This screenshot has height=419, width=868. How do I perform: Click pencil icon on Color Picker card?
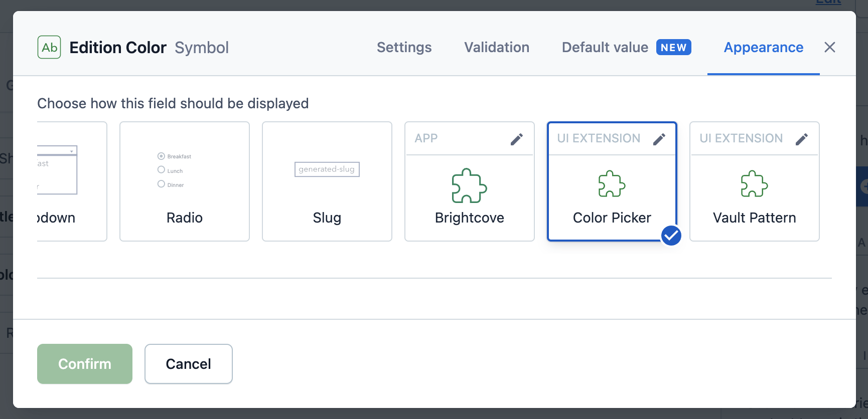point(659,139)
